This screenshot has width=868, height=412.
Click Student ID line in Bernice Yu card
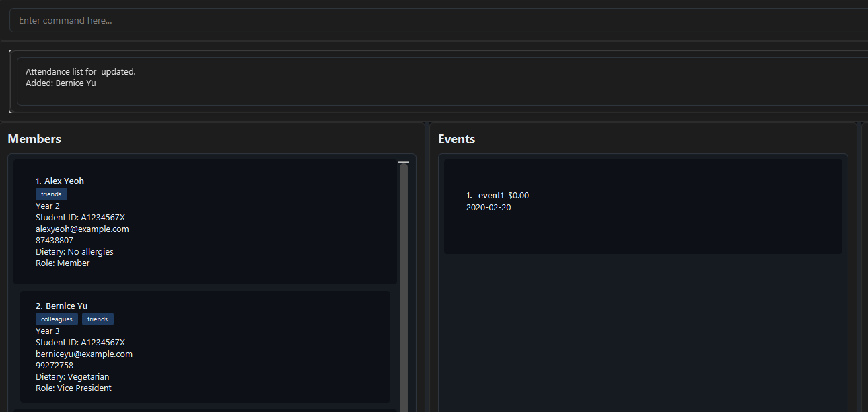[x=81, y=343]
